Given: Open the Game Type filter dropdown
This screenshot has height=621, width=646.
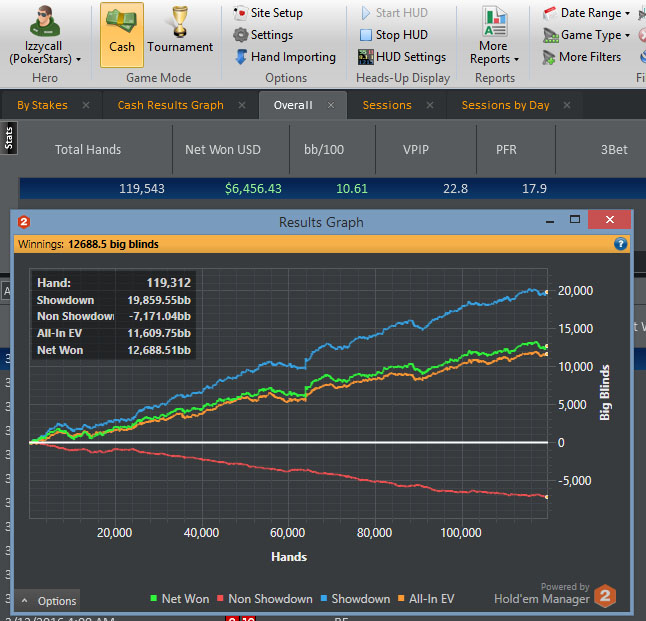Looking at the screenshot, I should coord(587,35).
